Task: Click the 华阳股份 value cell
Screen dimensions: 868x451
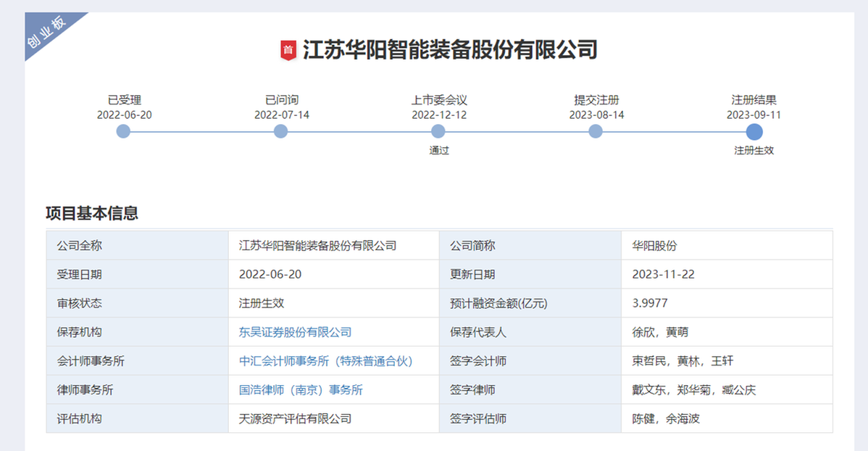Action: pos(727,246)
